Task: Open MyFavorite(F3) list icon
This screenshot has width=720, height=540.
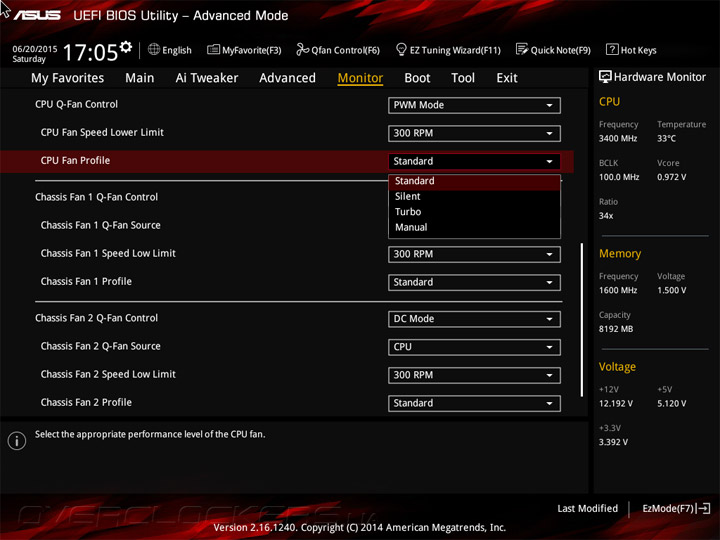Action: (213, 50)
